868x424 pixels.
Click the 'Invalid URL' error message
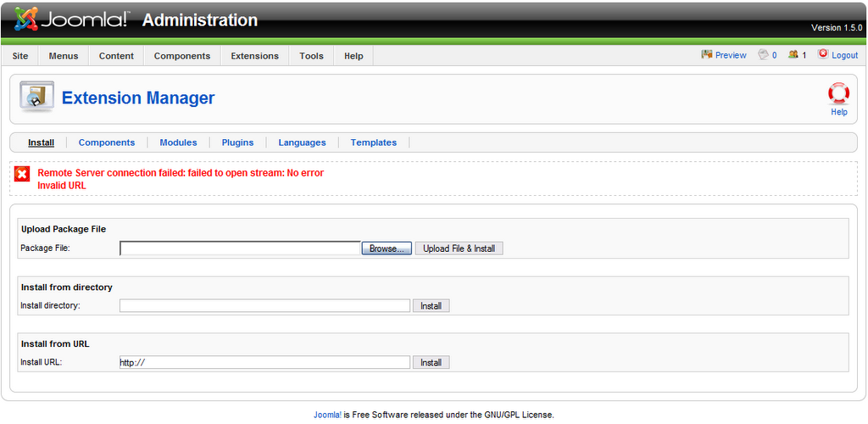(x=61, y=186)
